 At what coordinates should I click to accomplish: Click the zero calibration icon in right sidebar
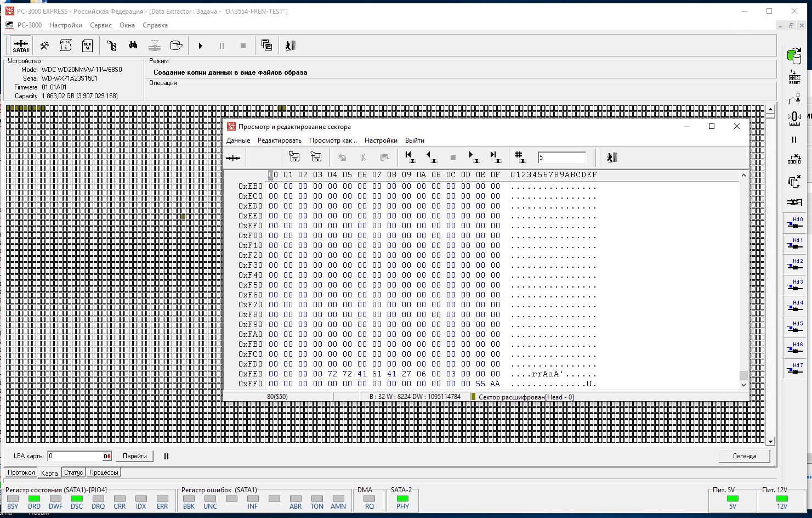tap(794, 118)
